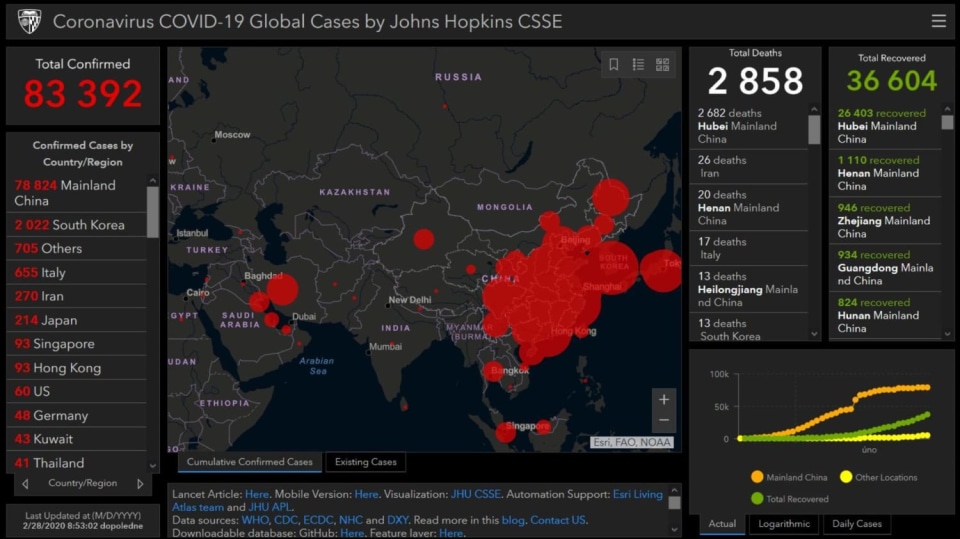Open the map bookmarks icon
This screenshot has height=539, width=960.
pyautogui.click(x=613, y=64)
